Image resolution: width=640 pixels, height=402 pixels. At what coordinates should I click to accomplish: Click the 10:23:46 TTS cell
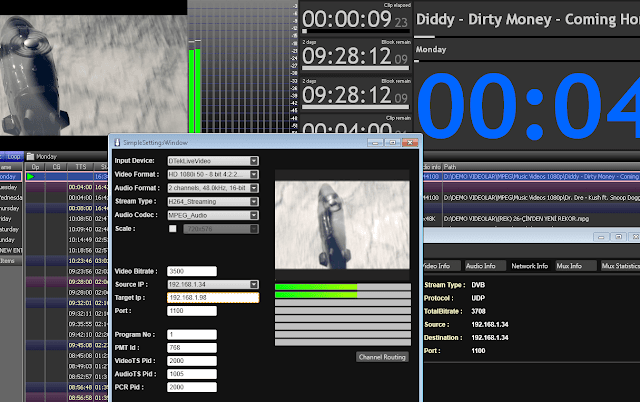click(x=80, y=261)
